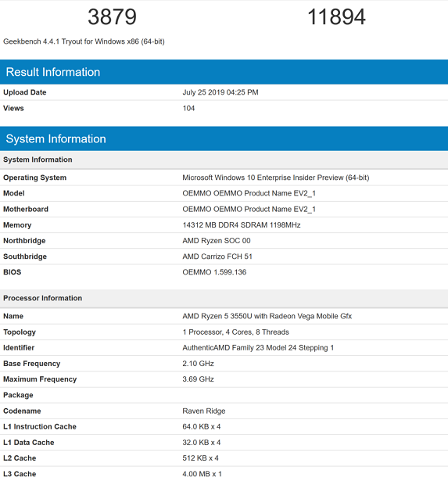Select the Memory value 14312 MB DDR4

point(242,225)
